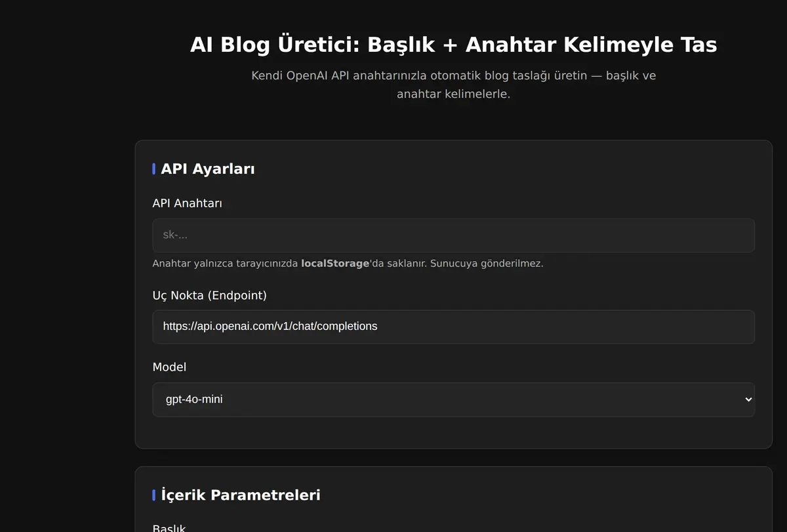Click the 'Model' label text
The width and height of the screenshot is (787, 532).
click(x=169, y=367)
